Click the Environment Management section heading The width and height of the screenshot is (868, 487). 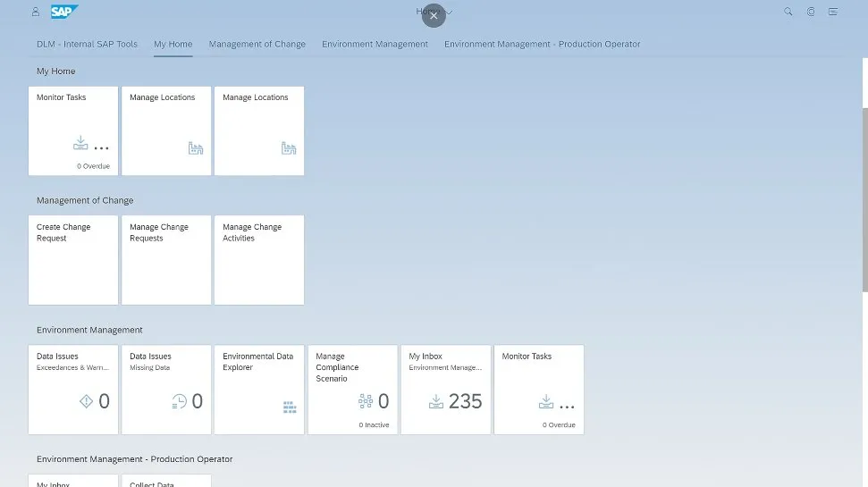coord(89,330)
